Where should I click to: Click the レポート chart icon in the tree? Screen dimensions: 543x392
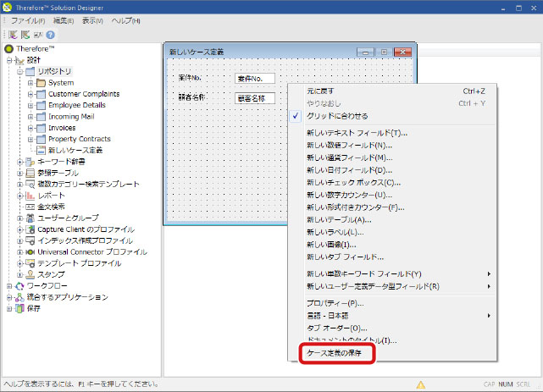(x=30, y=195)
